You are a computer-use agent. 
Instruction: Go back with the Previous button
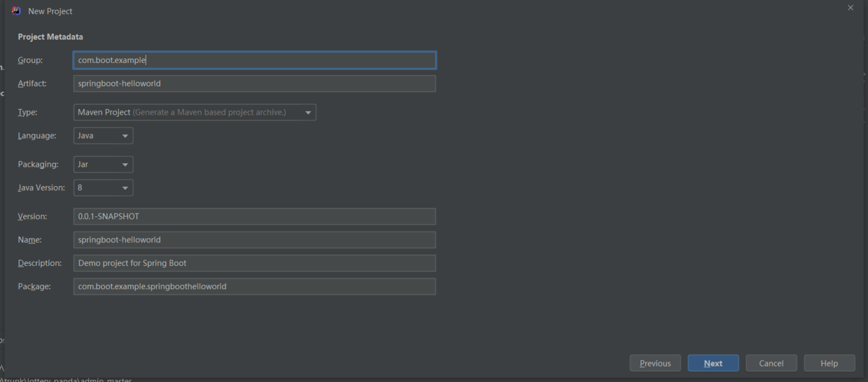655,363
